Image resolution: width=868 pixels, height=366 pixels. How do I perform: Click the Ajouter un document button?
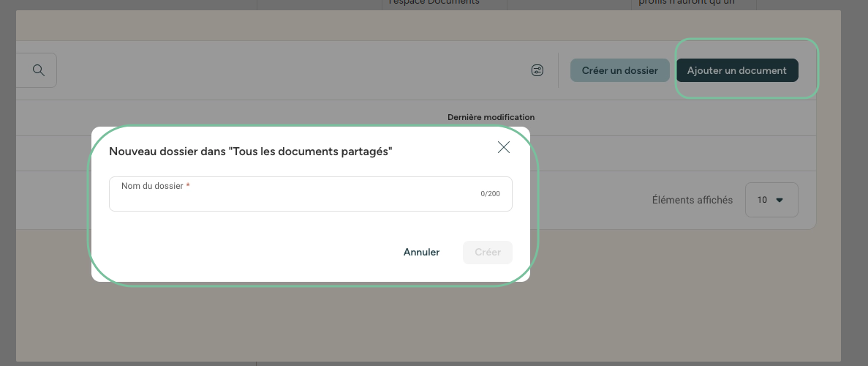736,70
